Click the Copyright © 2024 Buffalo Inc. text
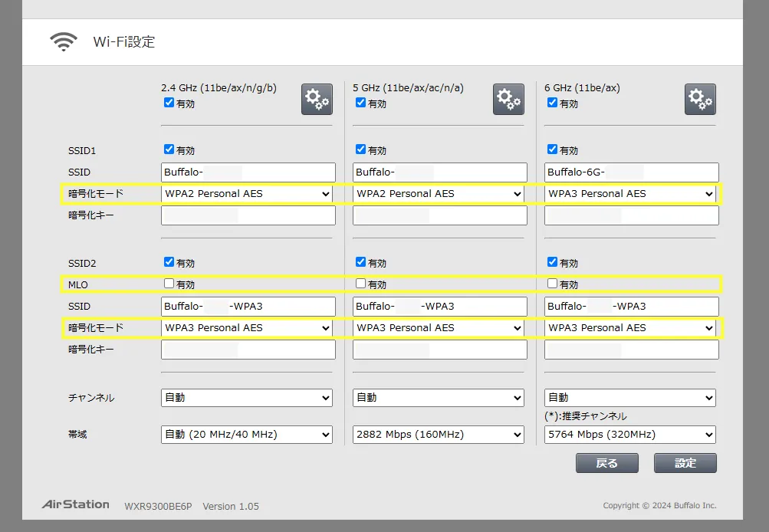The width and height of the screenshot is (769, 532). point(659,505)
